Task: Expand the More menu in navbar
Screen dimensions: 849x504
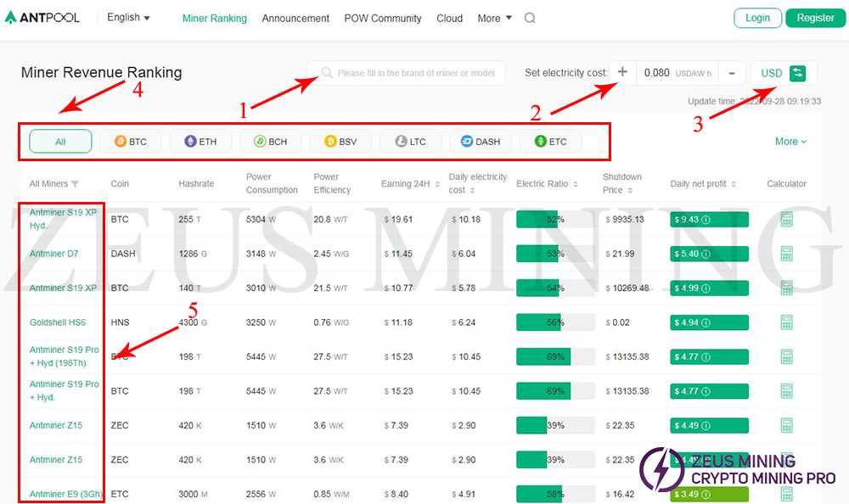Action: pyautogui.click(x=494, y=18)
